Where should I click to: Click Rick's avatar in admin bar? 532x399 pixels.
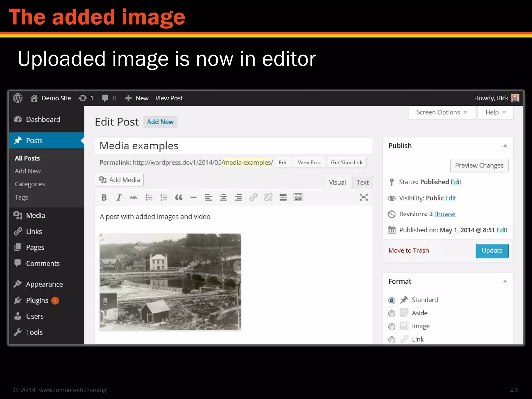(x=515, y=98)
